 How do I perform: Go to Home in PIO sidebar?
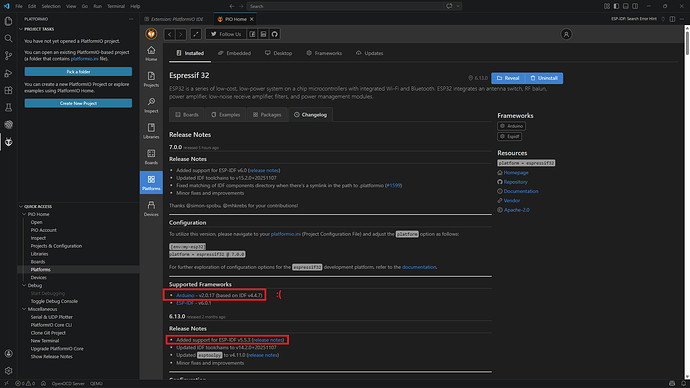[151, 53]
